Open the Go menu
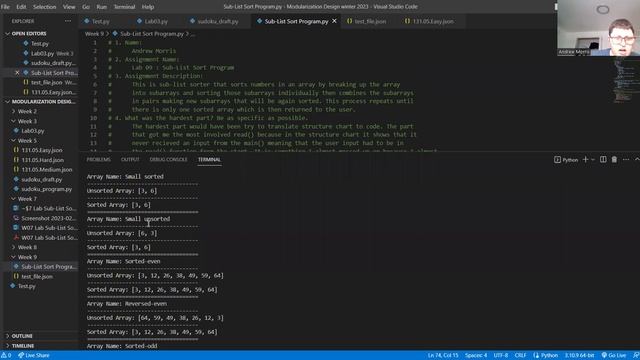640x360 pixels. coord(86,7)
